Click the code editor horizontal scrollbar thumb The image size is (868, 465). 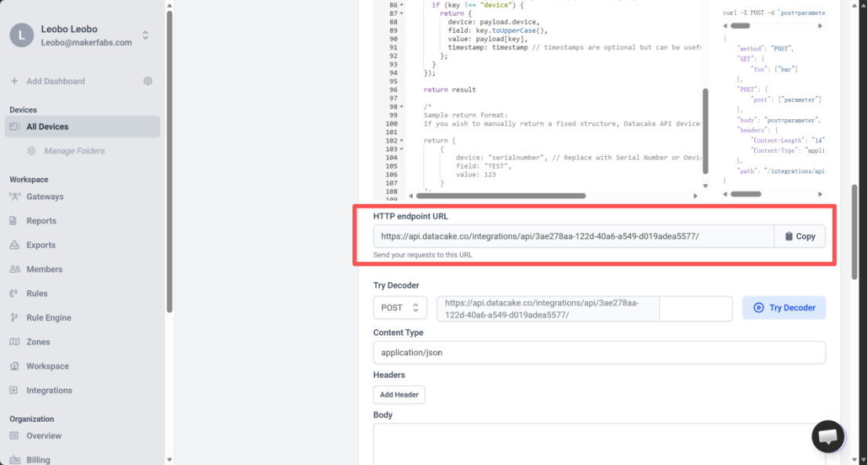501,196
